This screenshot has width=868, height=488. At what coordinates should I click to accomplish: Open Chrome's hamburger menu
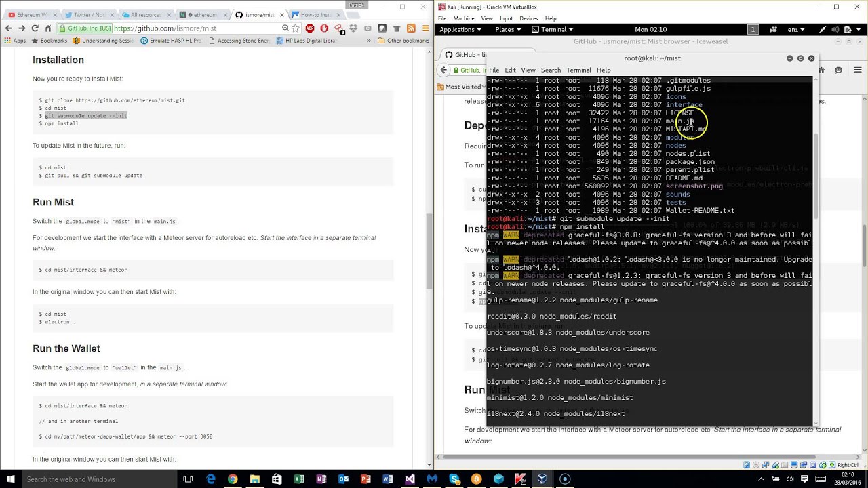coord(425,28)
